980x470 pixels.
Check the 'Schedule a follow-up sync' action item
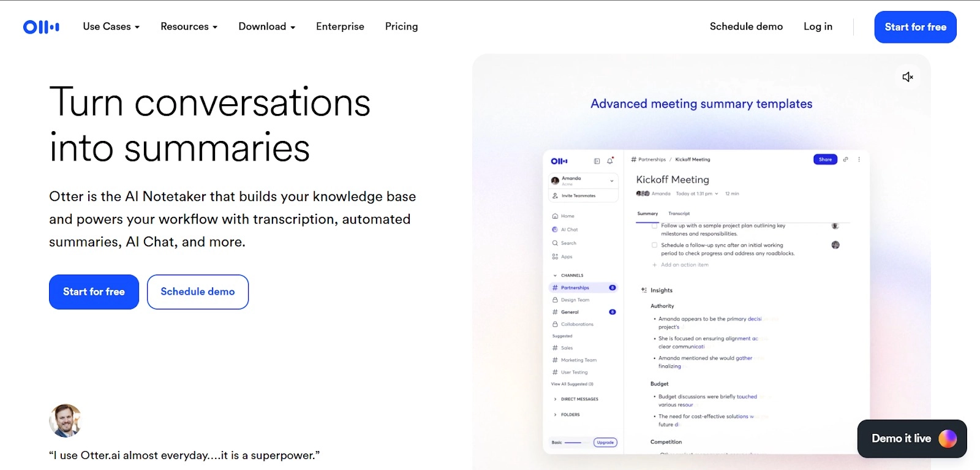point(655,245)
